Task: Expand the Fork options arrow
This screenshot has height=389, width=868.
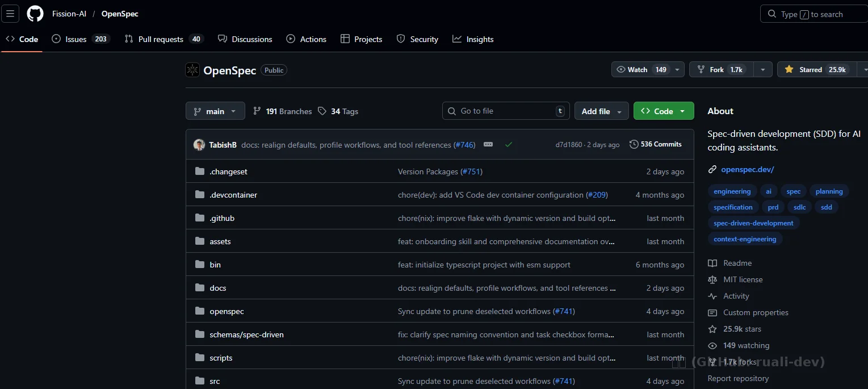Action: tap(762, 69)
